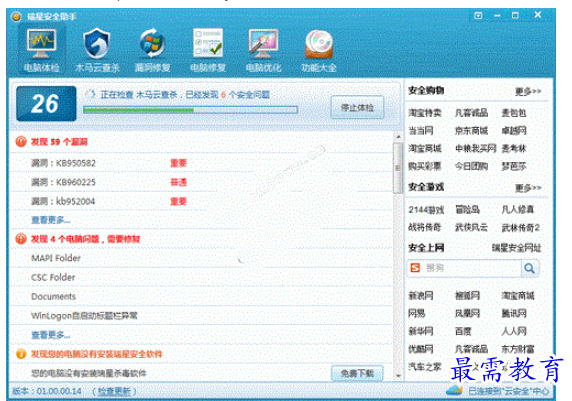Click the orange info icon beside 没有安装瑞星安全软件
Image resolution: width=572 pixels, height=401 pixels.
pos(21,354)
